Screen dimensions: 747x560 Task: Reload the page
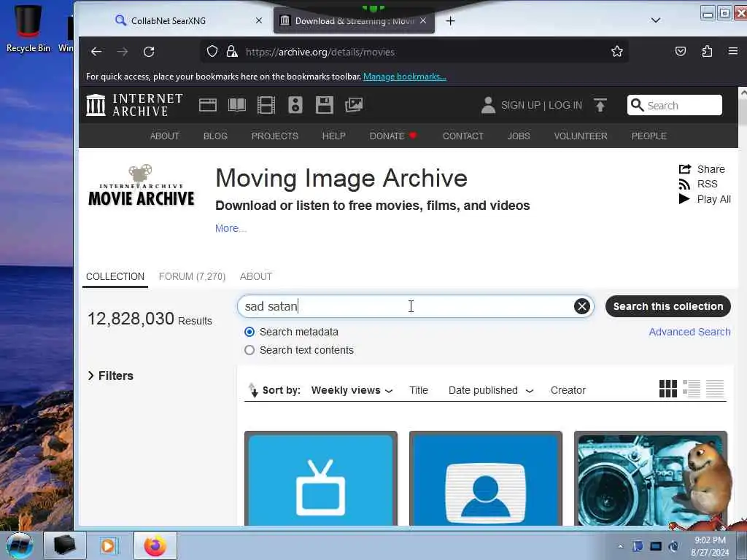click(149, 52)
